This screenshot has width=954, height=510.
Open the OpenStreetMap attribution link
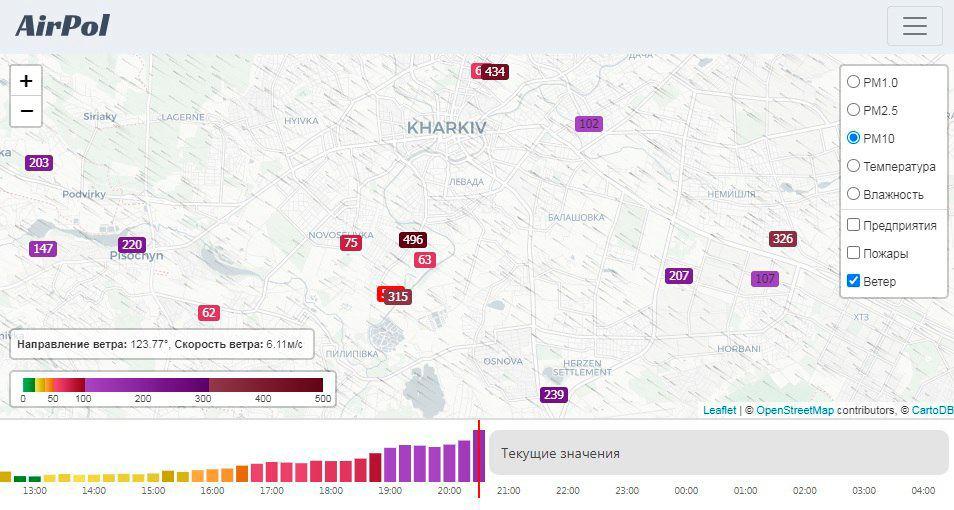point(794,410)
